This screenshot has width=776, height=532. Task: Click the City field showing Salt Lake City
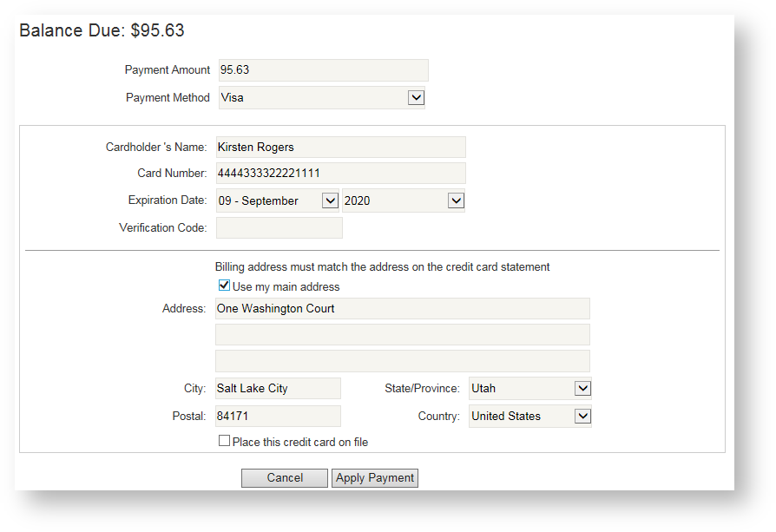278,388
